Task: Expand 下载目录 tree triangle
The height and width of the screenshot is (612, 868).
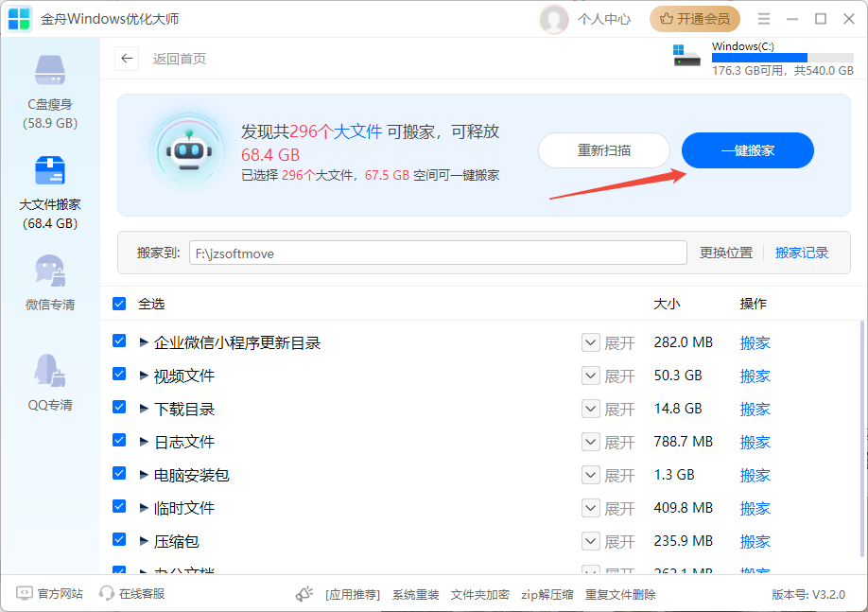Action: (144, 410)
